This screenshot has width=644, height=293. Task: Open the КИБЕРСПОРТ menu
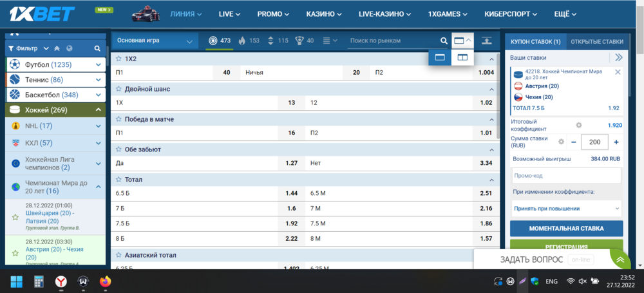click(x=511, y=14)
